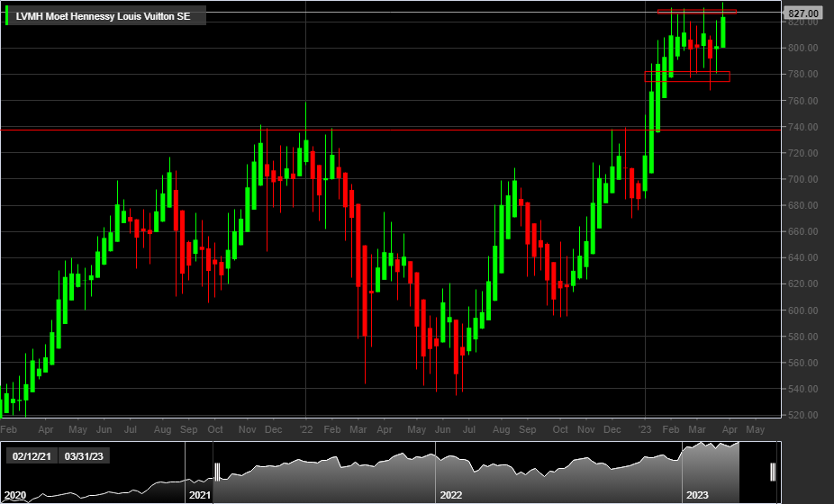Click the '23 year marker on the time axis

pos(645,429)
